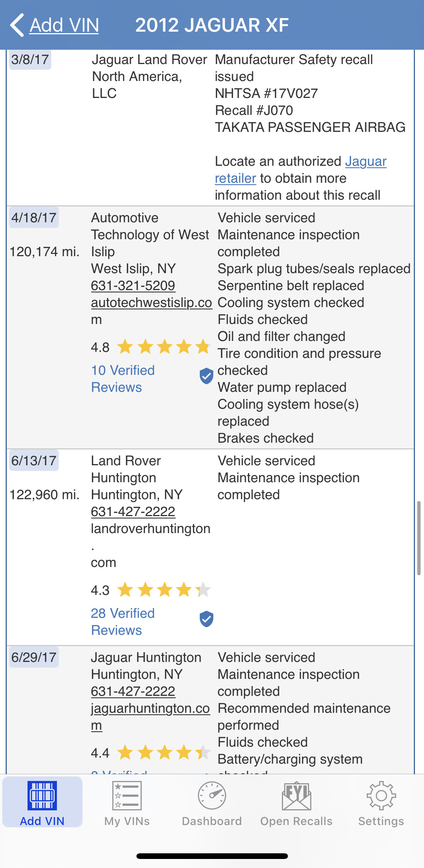424x868 pixels.
Task: Tap the back chevron arrow icon
Action: [17, 25]
